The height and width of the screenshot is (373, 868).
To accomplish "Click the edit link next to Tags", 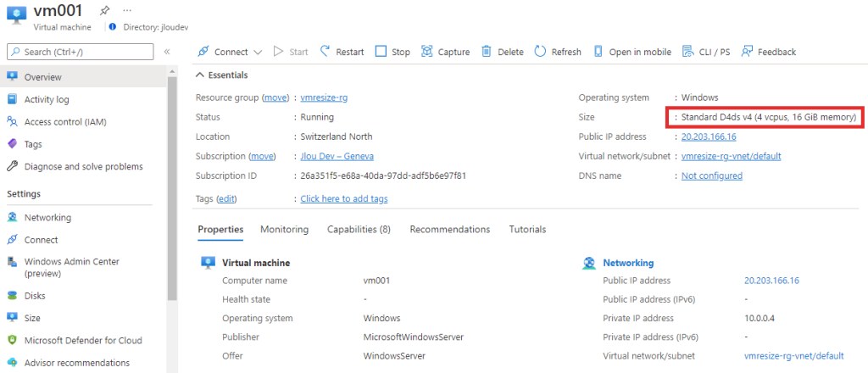I will 225,198.
